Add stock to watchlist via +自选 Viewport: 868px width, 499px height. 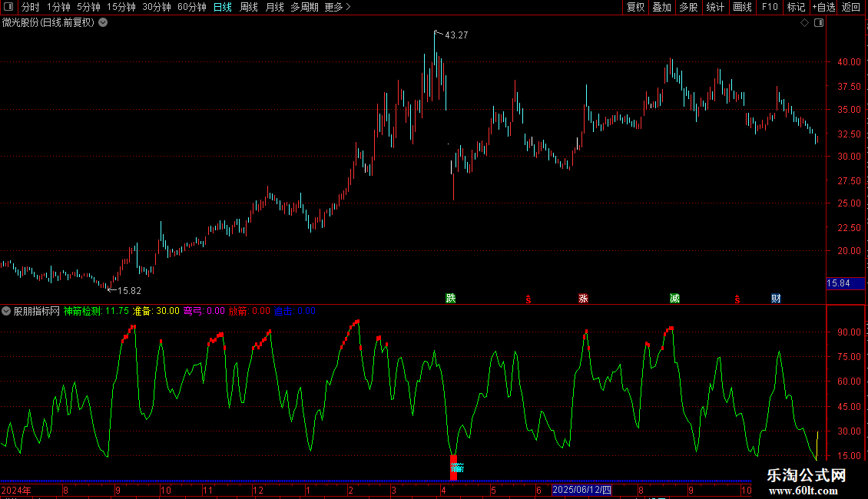(823, 7)
